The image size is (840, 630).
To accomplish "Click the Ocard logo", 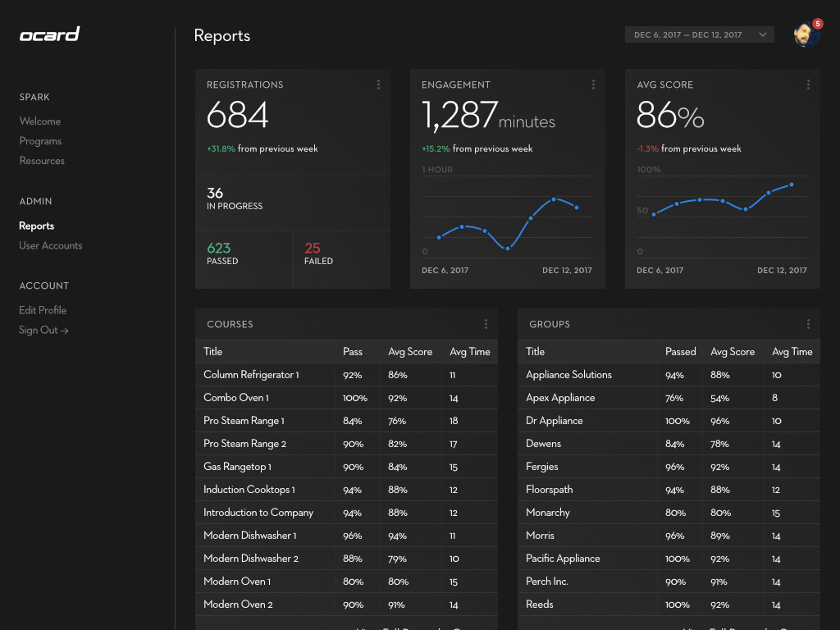I will tap(49, 34).
